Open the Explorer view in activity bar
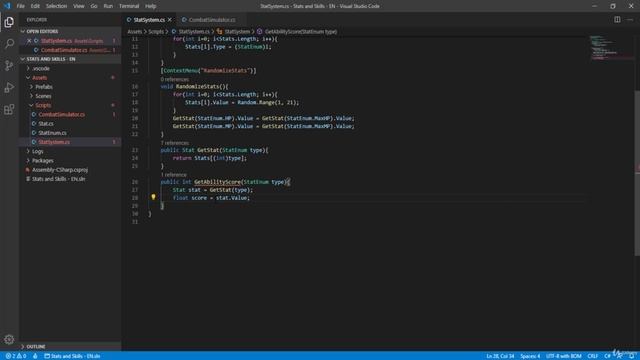The height and width of the screenshot is (360, 640). (9, 22)
